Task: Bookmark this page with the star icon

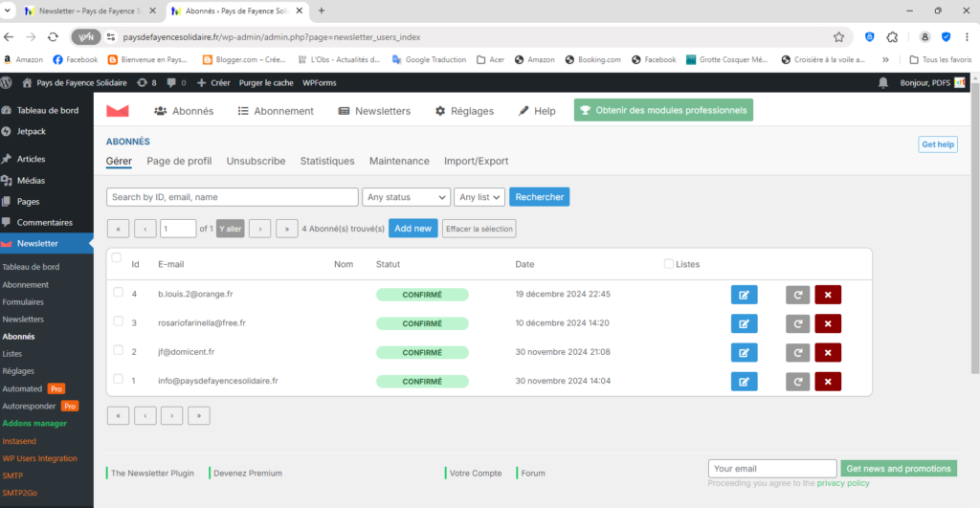Action: point(838,37)
